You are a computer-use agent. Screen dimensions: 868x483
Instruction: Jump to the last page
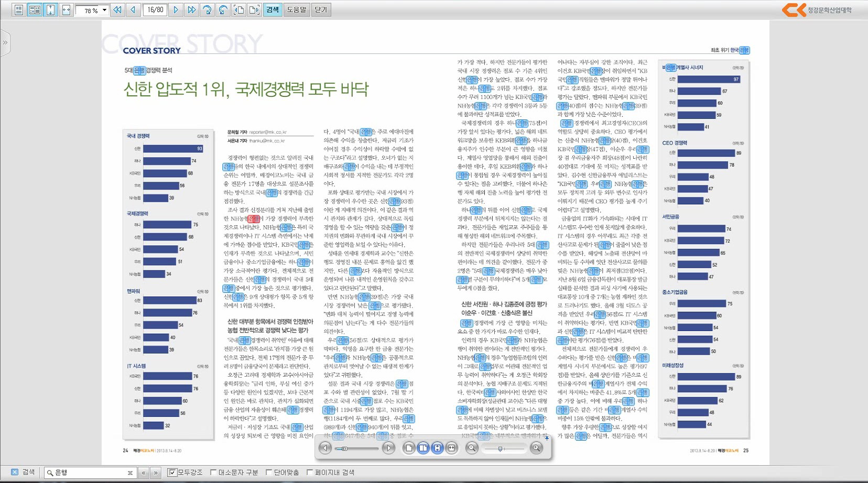pyautogui.click(x=192, y=10)
